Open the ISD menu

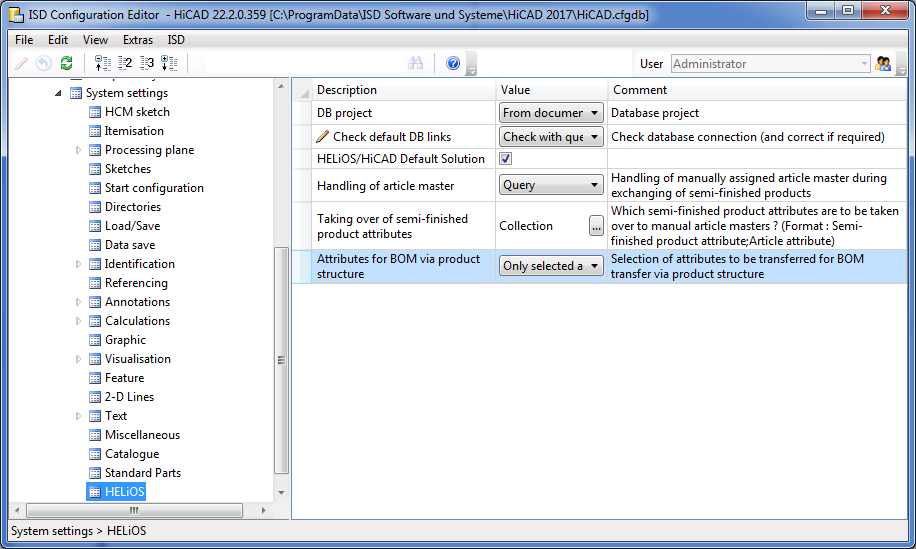(x=176, y=40)
